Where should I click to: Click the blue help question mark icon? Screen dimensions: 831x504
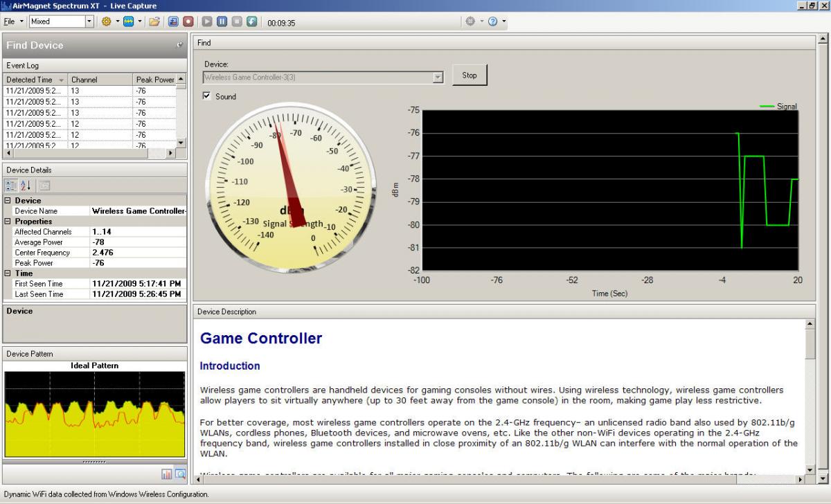click(x=493, y=21)
